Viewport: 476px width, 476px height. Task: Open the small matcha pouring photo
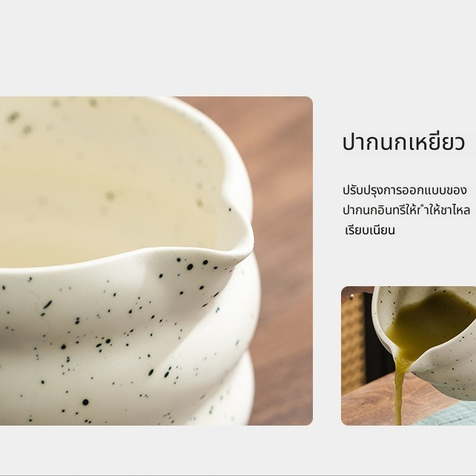pos(409,356)
